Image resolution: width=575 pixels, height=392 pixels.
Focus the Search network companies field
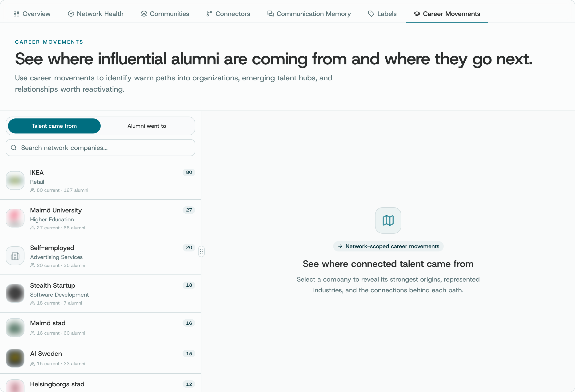tap(100, 148)
